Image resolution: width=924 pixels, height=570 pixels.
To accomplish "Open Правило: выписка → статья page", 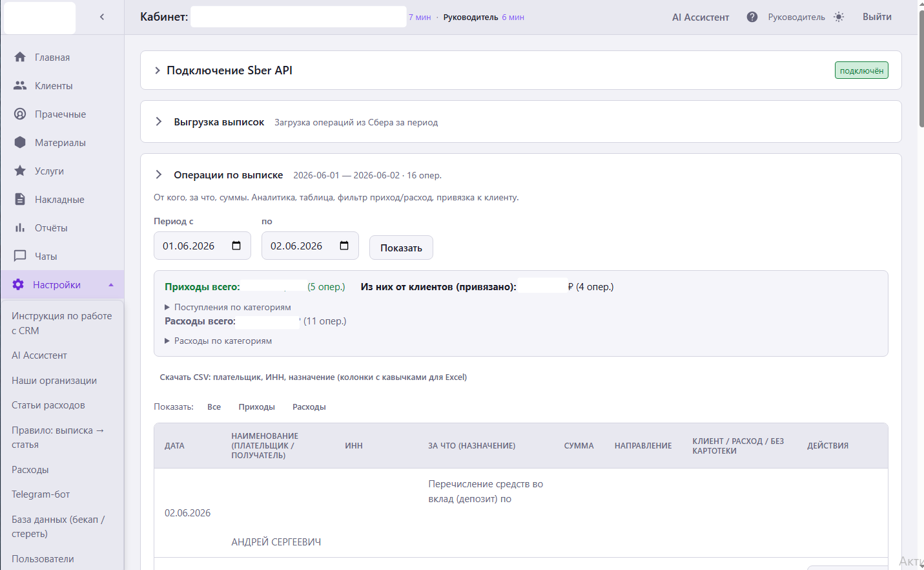I will click(58, 438).
